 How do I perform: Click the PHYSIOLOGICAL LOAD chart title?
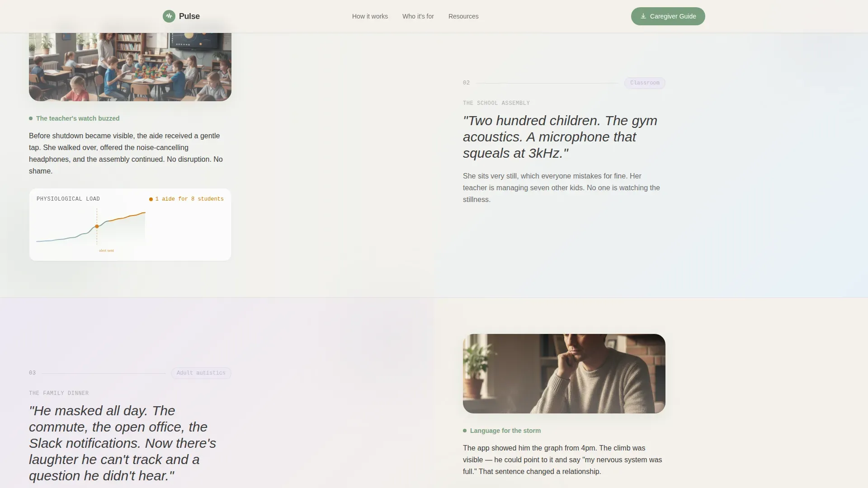coord(68,199)
